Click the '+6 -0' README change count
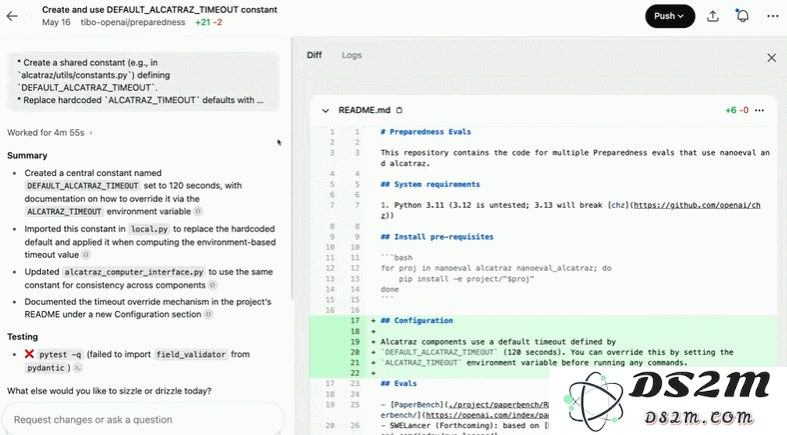 tap(737, 110)
